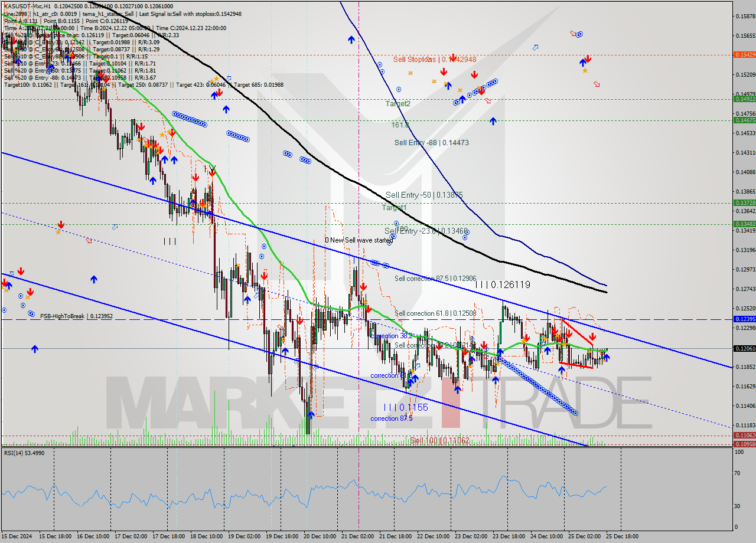Click the 'R/R:3.67' info line value
The height and width of the screenshot is (543, 756).
pyautogui.click(x=145, y=77)
